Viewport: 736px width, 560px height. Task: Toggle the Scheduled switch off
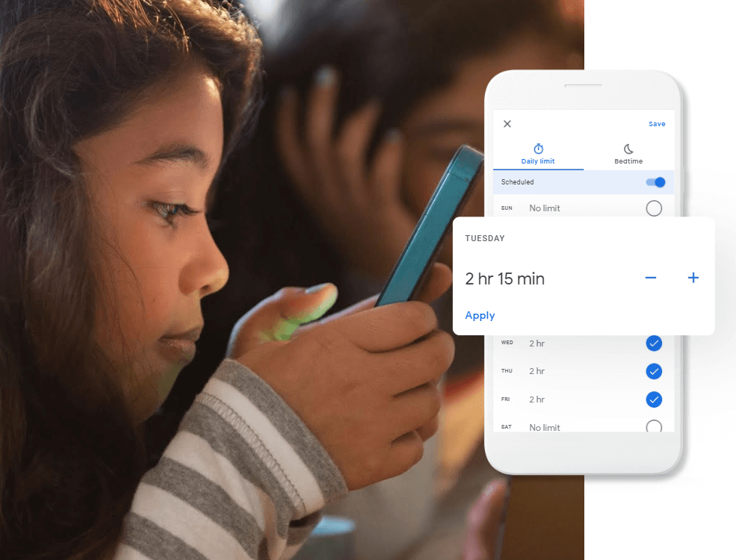656,182
